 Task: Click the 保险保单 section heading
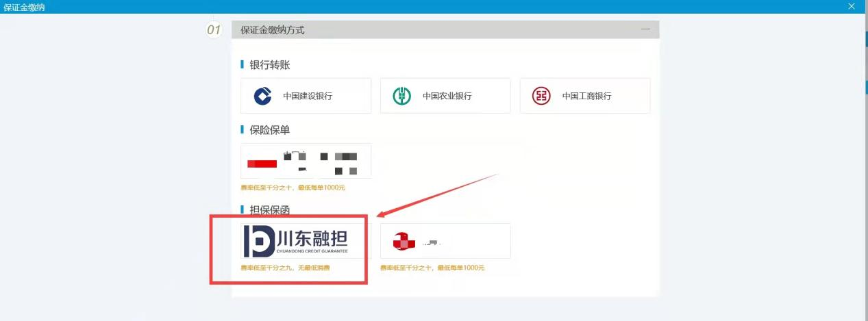pyautogui.click(x=270, y=130)
